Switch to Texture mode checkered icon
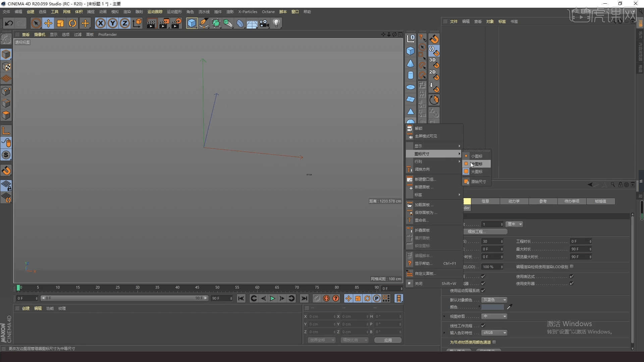Image resolution: width=644 pixels, height=362 pixels. [6, 67]
